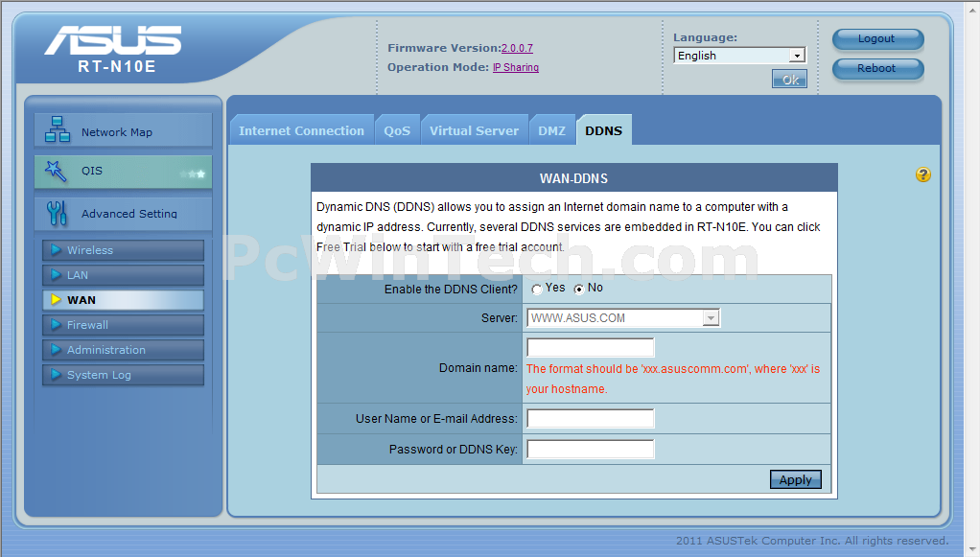Open the LAN settings menu

point(123,275)
